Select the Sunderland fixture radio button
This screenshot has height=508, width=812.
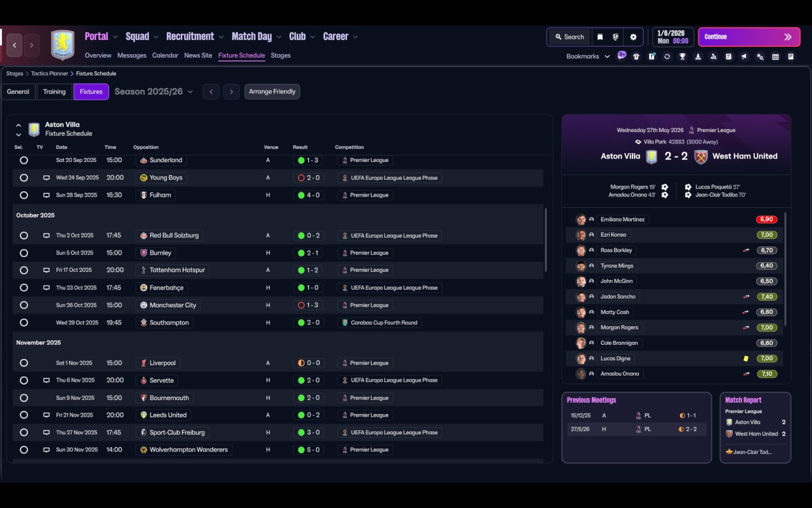[x=23, y=161]
